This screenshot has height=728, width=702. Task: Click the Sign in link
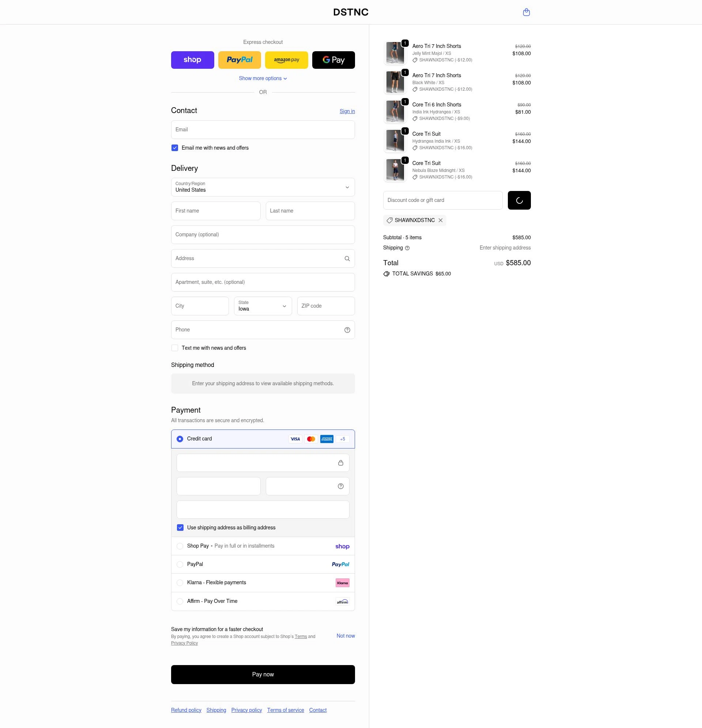tap(347, 111)
